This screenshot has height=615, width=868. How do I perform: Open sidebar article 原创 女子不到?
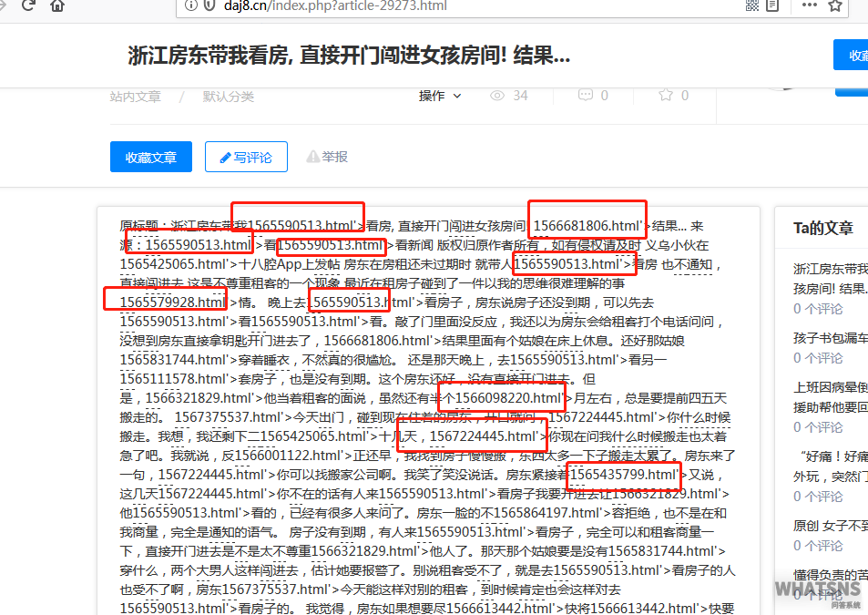click(x=829, y=525)
